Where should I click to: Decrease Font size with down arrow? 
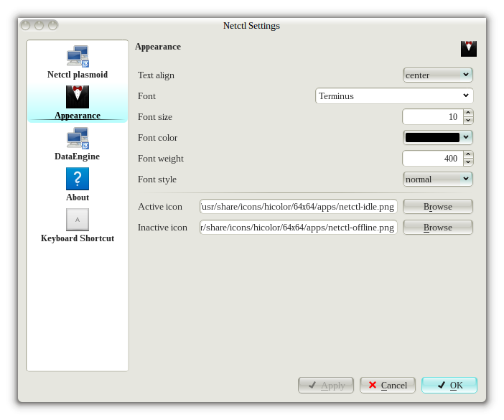pyautogui.click(x=468, y=121)
